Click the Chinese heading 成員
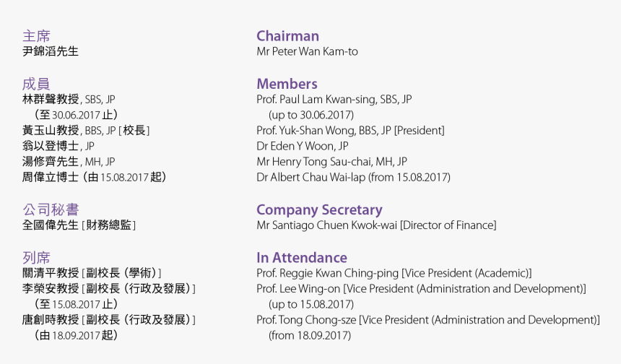Image resolution: width=621 pixels, height=364 pixels. pos(36,84)
